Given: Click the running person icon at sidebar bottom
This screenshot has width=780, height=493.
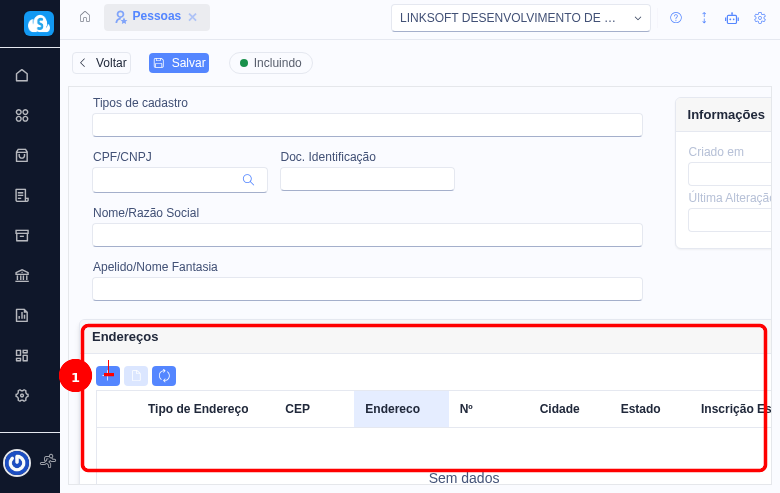Looking at the screenshot, I should click(x=48, y=461).
